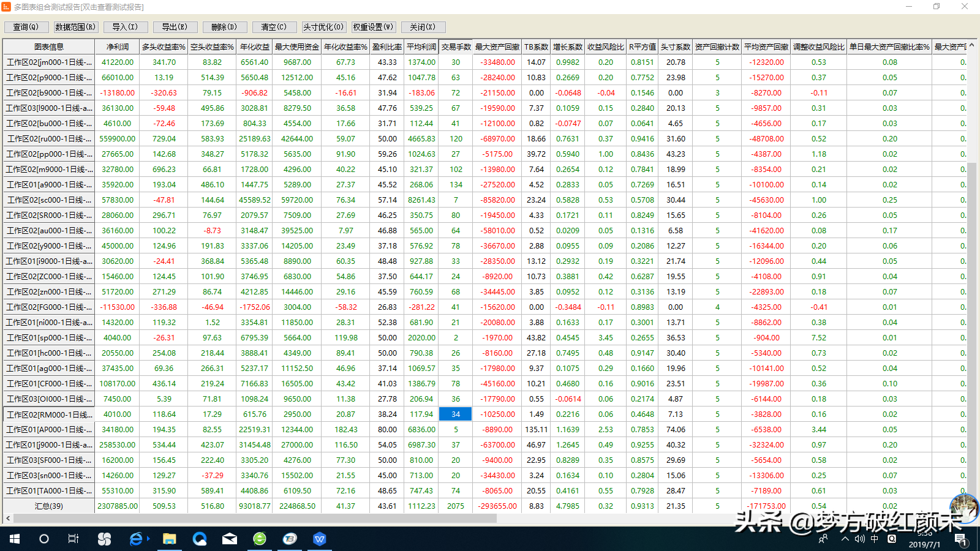Click the window title bar app icon

(6, 7)
